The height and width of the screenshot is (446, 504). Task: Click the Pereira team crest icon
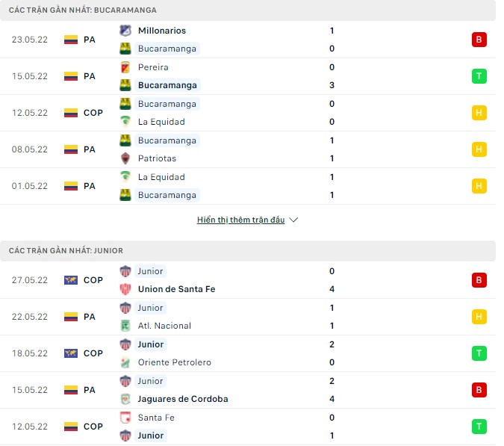(125, 67)
